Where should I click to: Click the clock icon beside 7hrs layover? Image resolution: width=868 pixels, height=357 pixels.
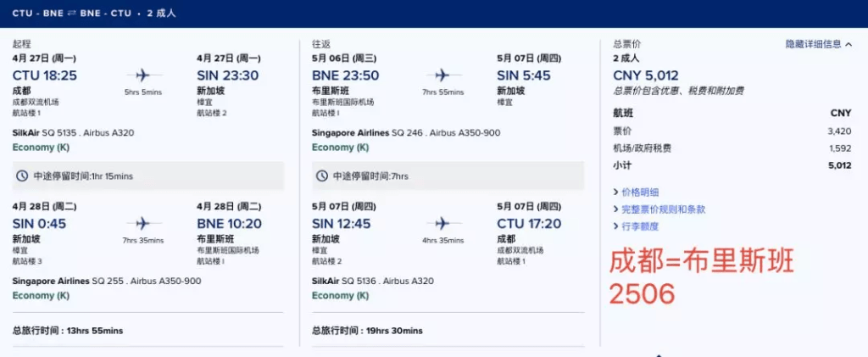tap(321, 176)
